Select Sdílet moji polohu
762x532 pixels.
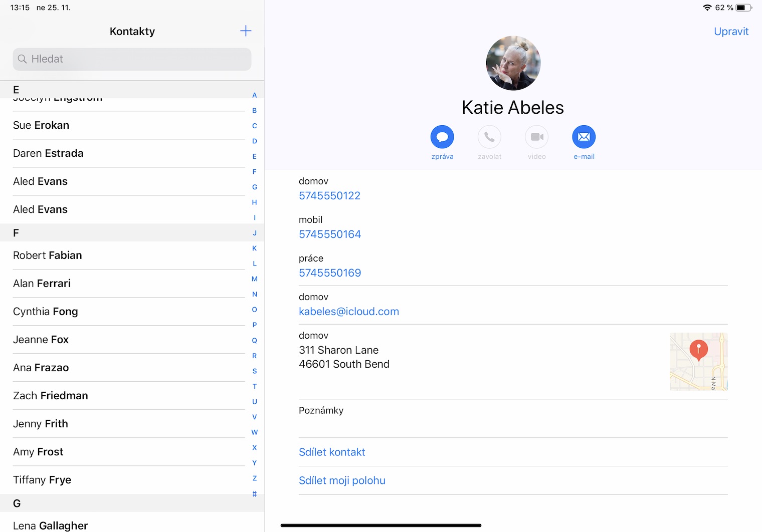(342, 480)
